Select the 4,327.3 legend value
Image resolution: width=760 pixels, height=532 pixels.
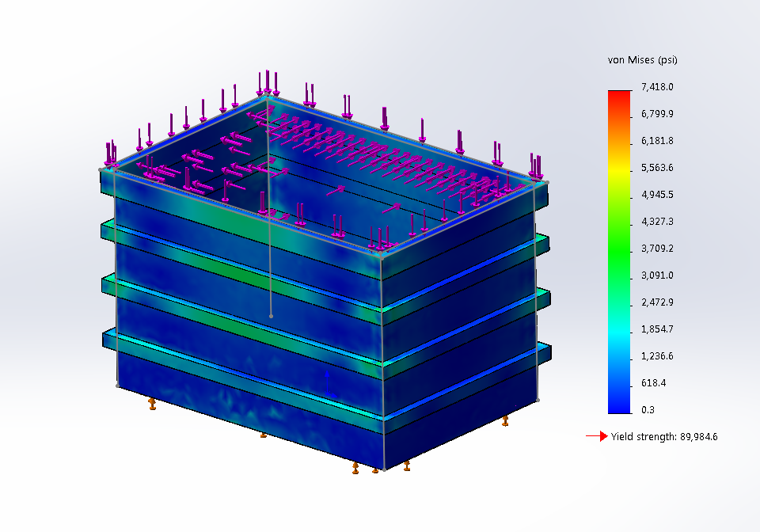click(657, 222)
